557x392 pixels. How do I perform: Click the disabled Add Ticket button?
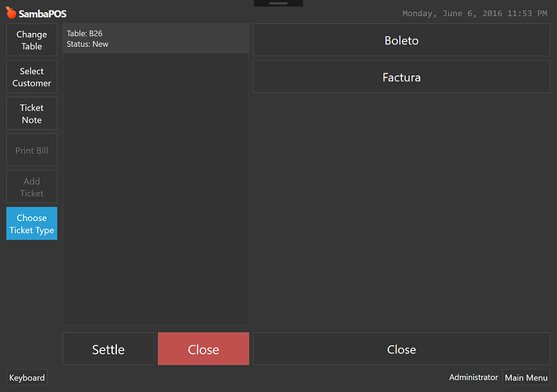pos(31,187)
